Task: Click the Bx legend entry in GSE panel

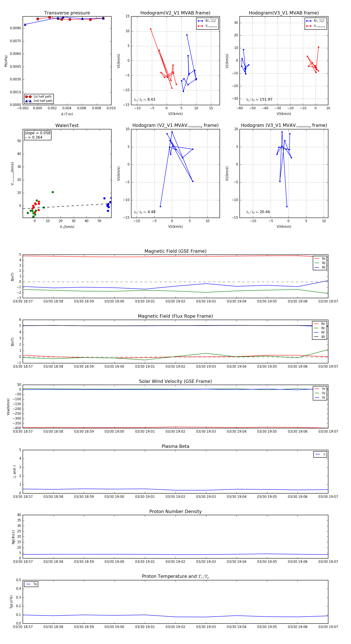Action: (320, 259)
